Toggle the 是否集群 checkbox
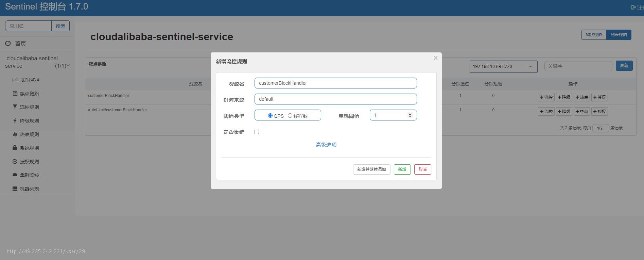The image size is (644, 260). click(257, 132)
